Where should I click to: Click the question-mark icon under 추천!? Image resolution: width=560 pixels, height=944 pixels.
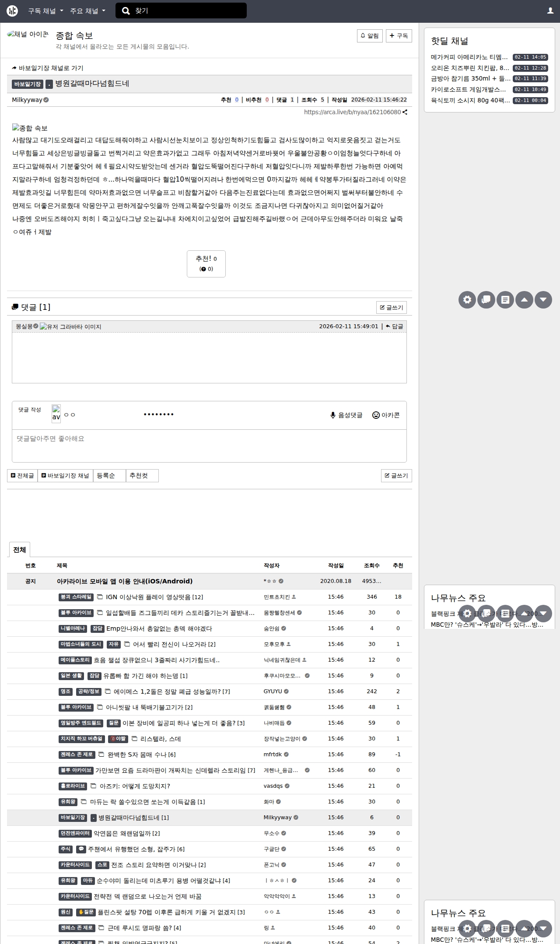203,269
